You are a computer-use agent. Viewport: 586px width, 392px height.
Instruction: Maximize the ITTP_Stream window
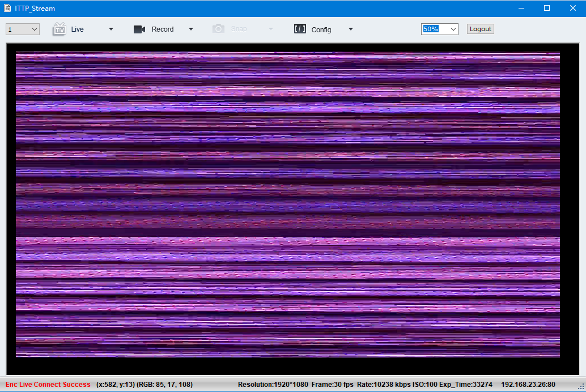click(547, 8)
